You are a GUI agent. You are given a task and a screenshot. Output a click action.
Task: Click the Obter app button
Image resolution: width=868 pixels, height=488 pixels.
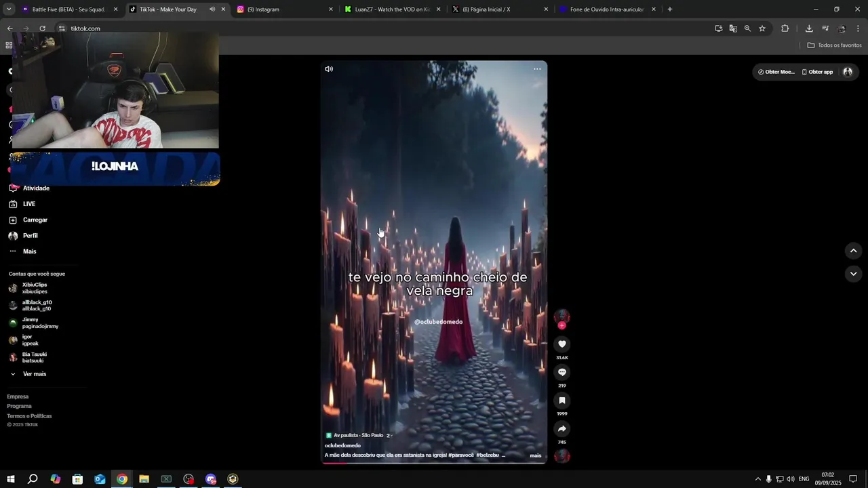[817, 72]
